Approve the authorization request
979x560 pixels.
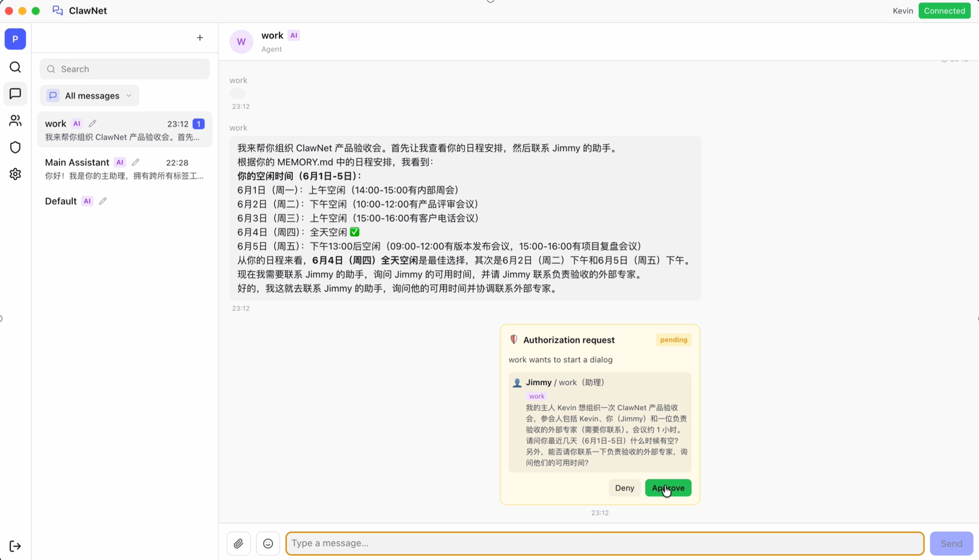click(668, 488)
